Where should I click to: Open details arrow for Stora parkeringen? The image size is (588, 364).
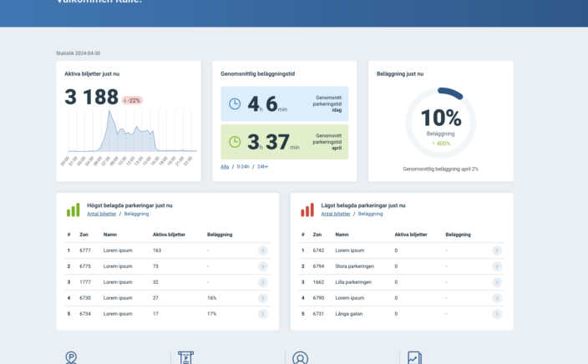(497, 266)
